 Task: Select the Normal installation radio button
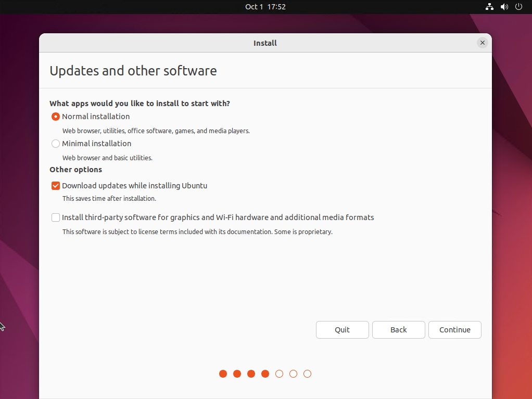click(56, 117)
